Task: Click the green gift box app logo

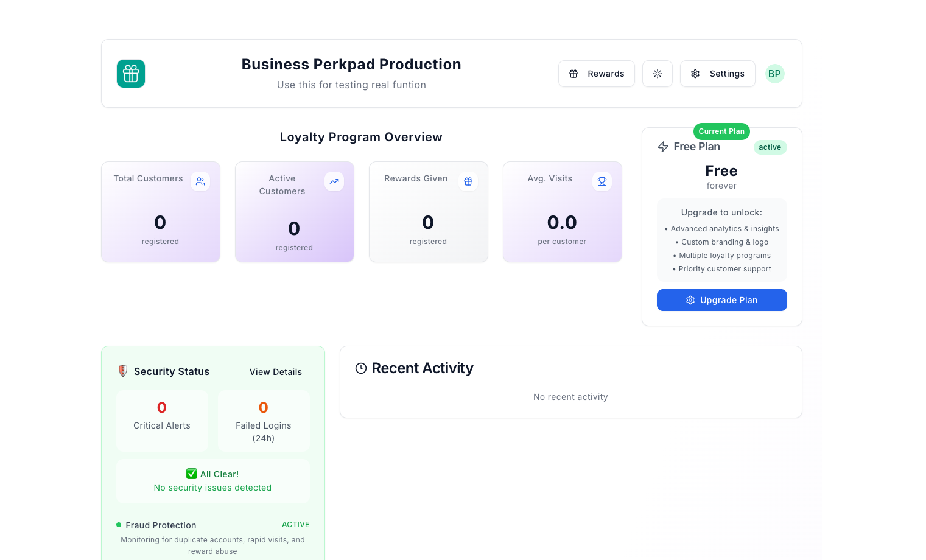Action: coord(131,74)
